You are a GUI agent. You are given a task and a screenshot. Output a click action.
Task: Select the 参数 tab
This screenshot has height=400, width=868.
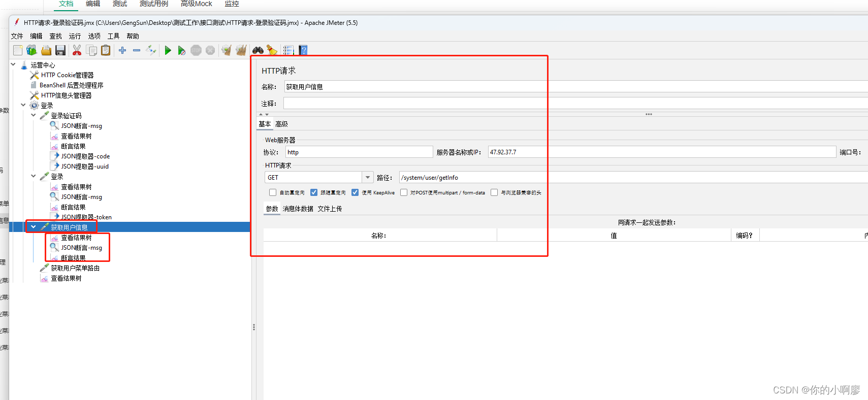click(272, 209)
